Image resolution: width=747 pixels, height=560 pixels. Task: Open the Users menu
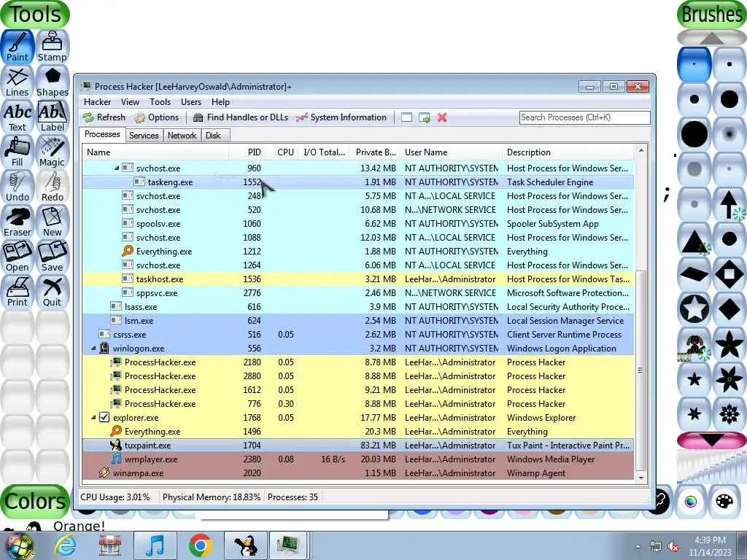coord(191,102)
